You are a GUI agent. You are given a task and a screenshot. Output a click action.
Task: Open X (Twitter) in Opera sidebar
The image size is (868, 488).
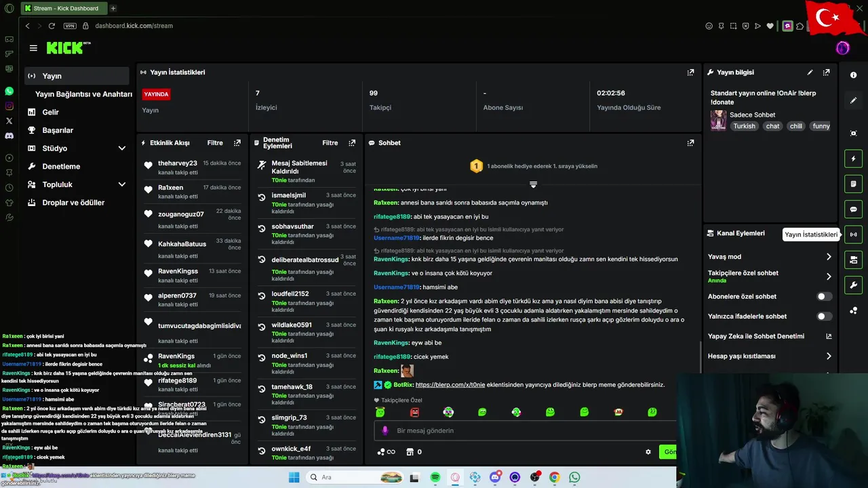(9, 121)
